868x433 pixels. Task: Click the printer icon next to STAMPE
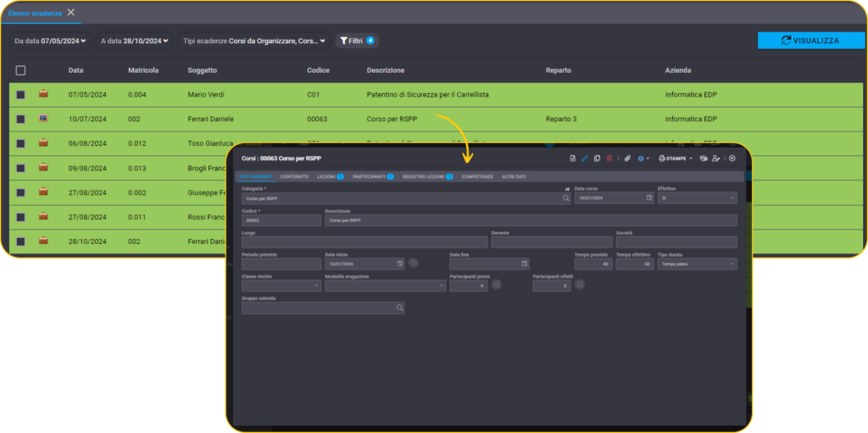[x=661, y=158]
